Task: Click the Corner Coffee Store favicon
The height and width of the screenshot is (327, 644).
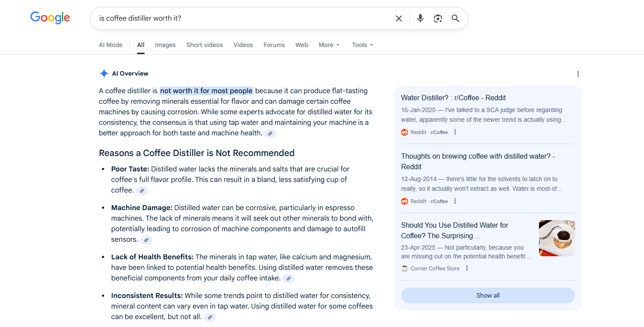Action: coord(405,269)
